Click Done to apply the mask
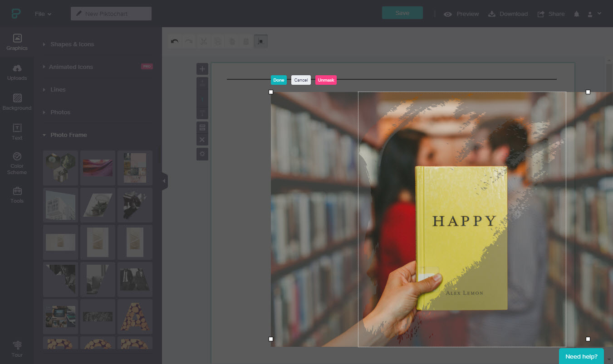This screenshot has width=613, height=364. (279, 80)
